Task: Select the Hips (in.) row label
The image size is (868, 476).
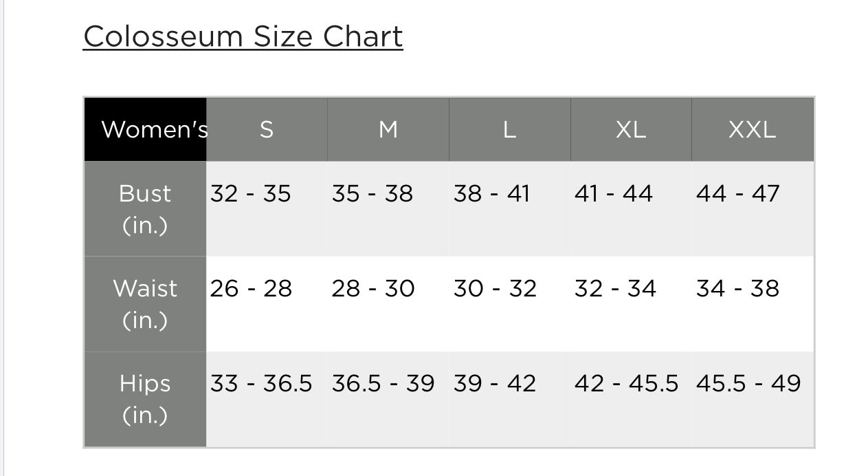Action: click(145, 399)
